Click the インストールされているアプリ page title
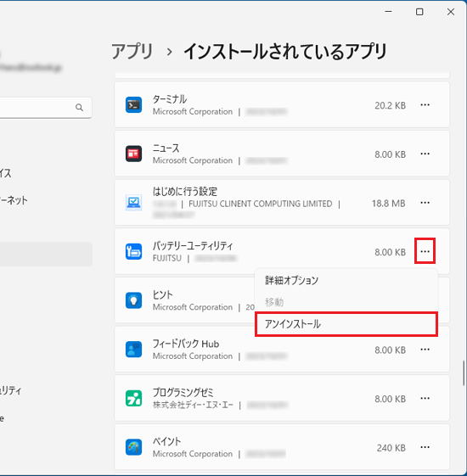467x476 pixels. tap(285, 51)
